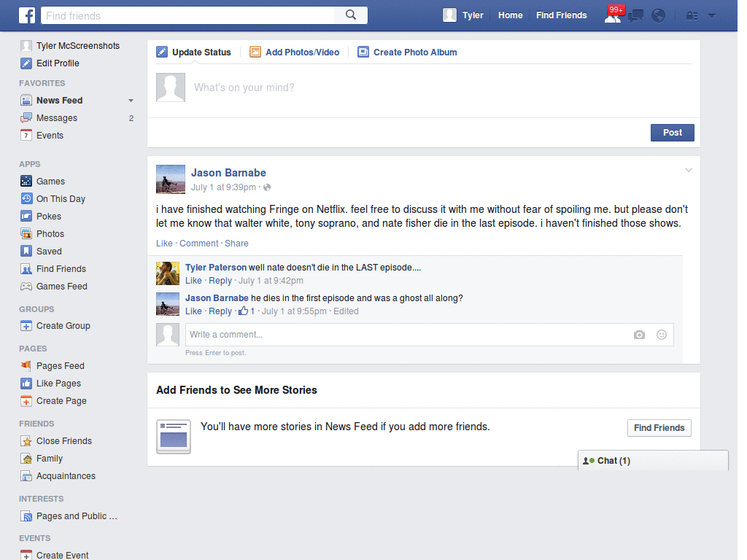
Task: Click thumbs-up like count on Jason's comment
Action: pyautogui.click(x=247, y=311)
